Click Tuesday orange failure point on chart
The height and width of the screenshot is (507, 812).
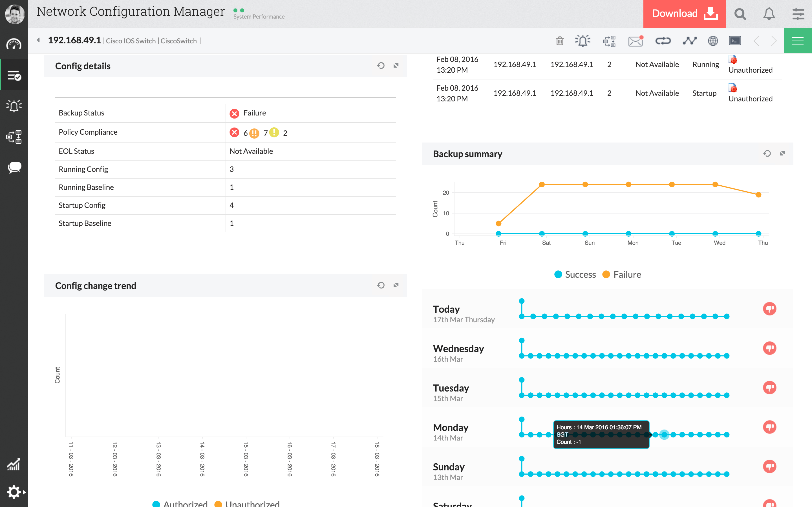[x=672, y=184]
